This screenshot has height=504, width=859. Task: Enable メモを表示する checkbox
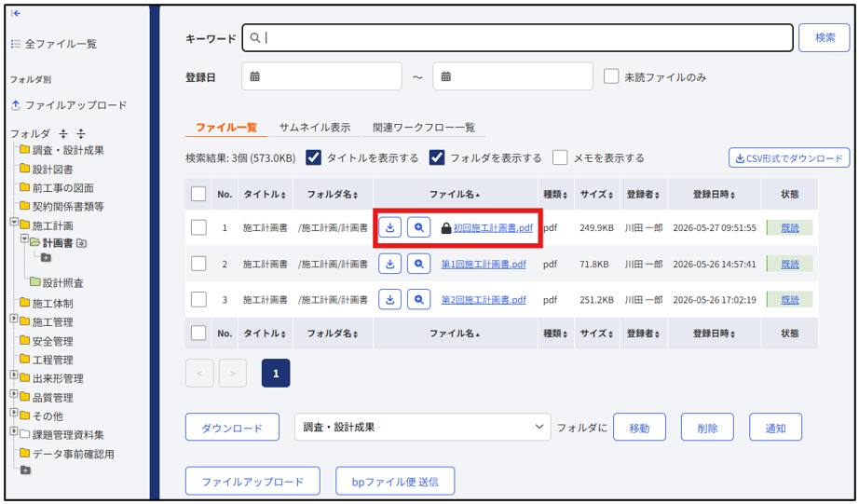pos(560,157)
